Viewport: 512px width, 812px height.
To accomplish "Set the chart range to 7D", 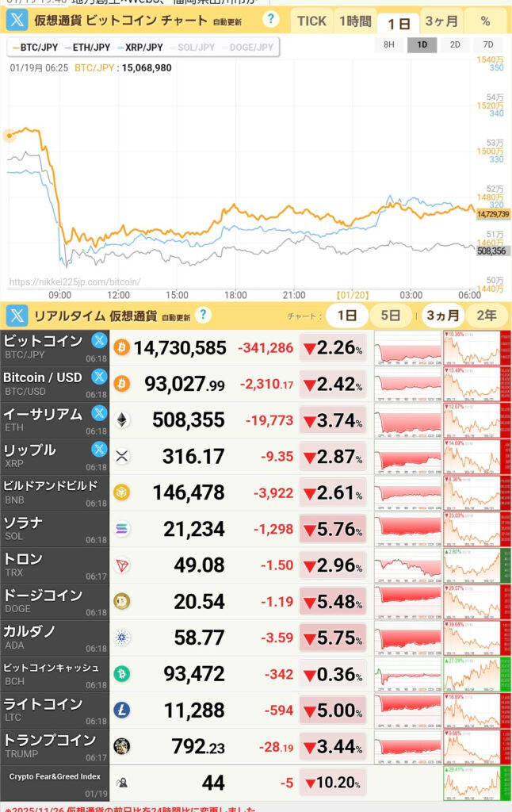I will [488, 44].
